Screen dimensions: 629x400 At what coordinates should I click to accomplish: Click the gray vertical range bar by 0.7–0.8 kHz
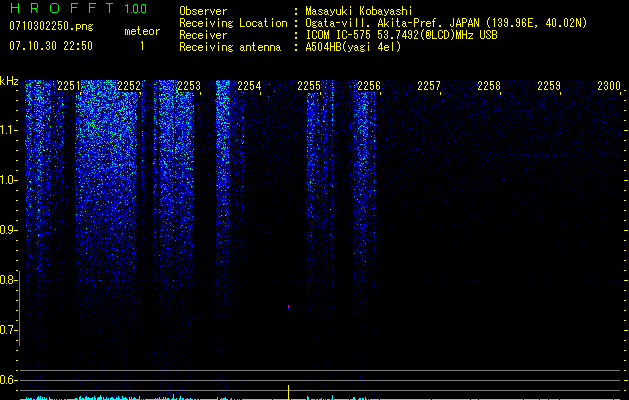(x=19, y=308)
